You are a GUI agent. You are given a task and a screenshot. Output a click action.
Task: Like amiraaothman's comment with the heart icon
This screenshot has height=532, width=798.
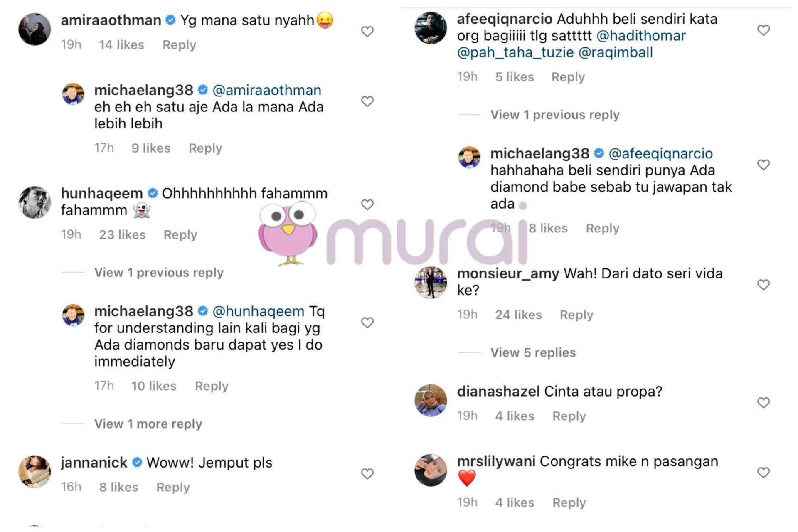[367, 32]
